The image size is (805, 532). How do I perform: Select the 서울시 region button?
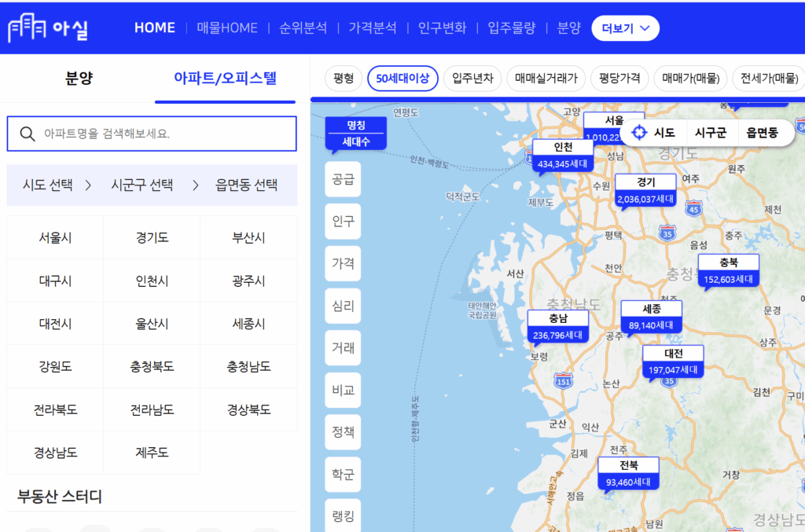tap(54, 236)
